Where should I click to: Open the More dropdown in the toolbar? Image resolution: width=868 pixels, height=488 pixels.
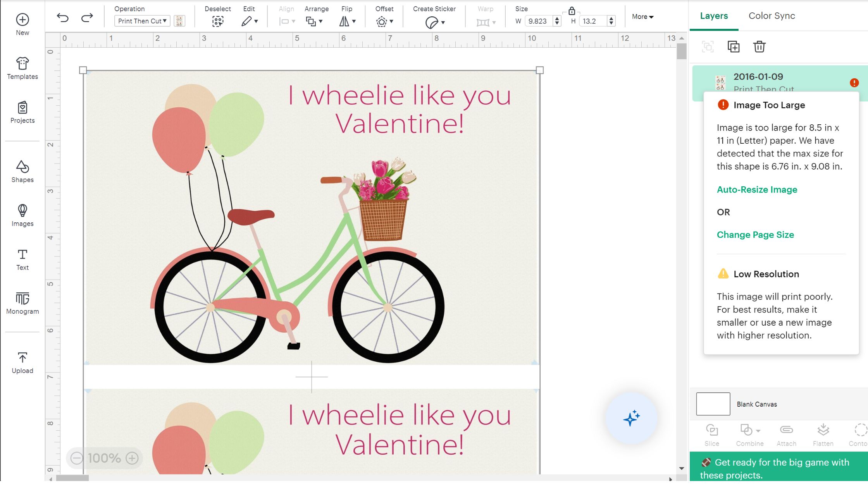[642, 17]
